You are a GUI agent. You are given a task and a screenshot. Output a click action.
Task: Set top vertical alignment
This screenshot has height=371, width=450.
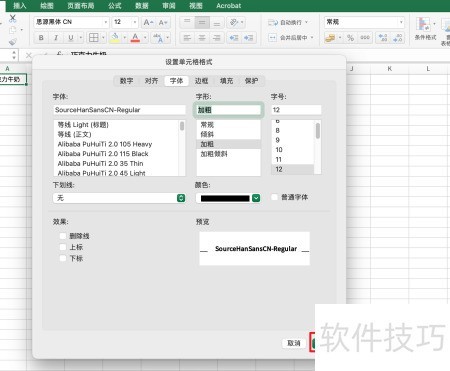(187, 22)
